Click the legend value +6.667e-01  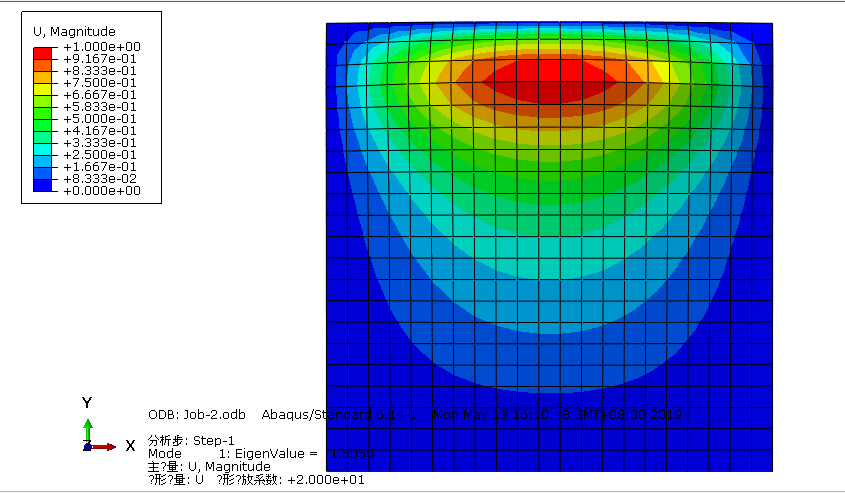coord(100,95)
